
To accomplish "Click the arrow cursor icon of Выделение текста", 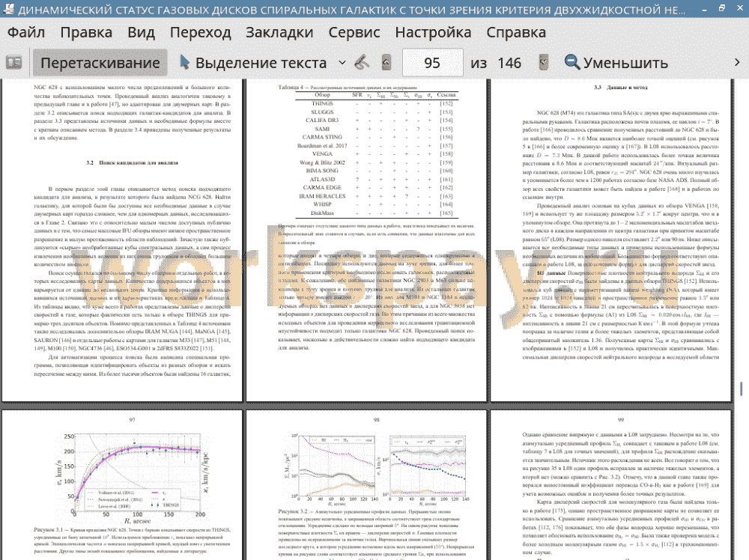I will click(185, 62).
